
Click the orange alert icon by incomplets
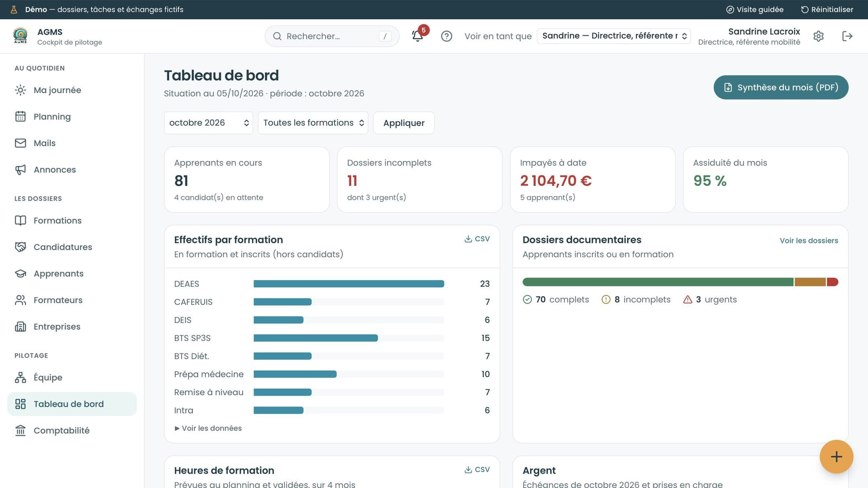(606, 300)
